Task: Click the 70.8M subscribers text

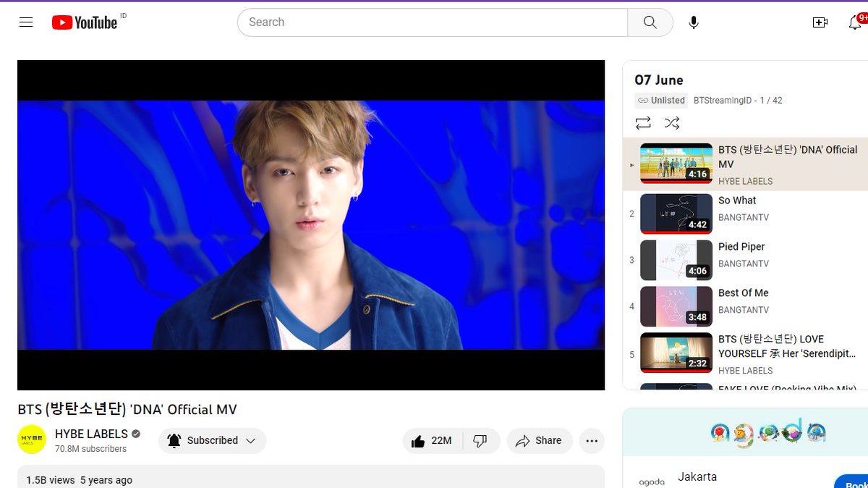Action: tap(90, 449)
